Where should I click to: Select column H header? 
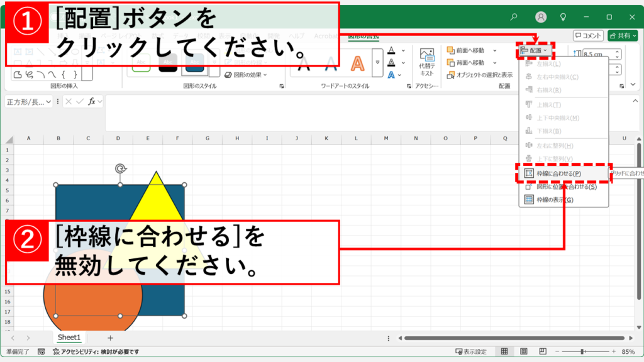coord(237,139)
